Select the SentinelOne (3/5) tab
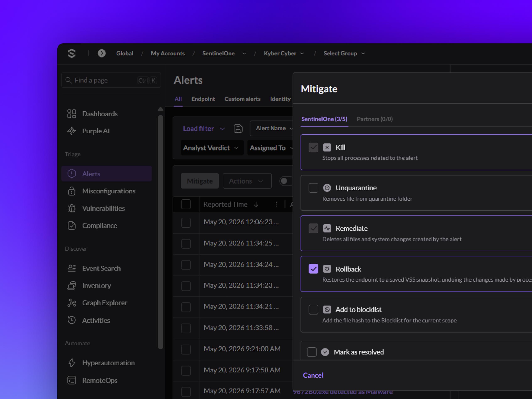532x399 pixels. [324, 119]
